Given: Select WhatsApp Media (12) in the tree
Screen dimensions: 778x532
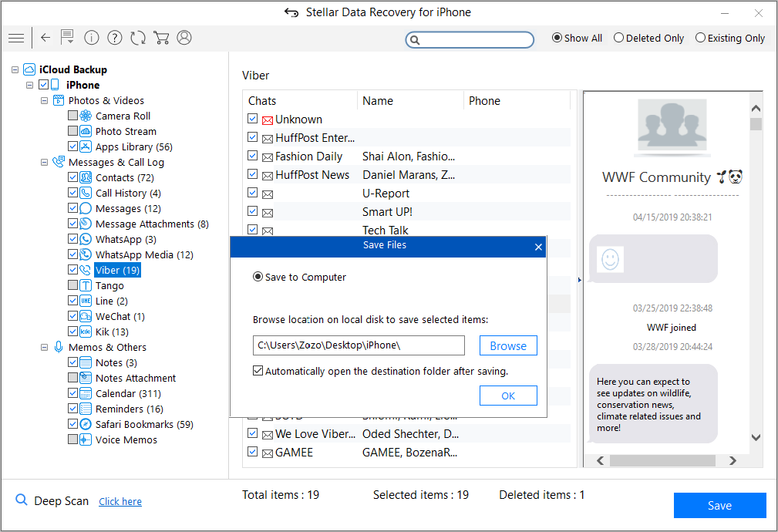Looking at the screenshot, I should (144, 254).
